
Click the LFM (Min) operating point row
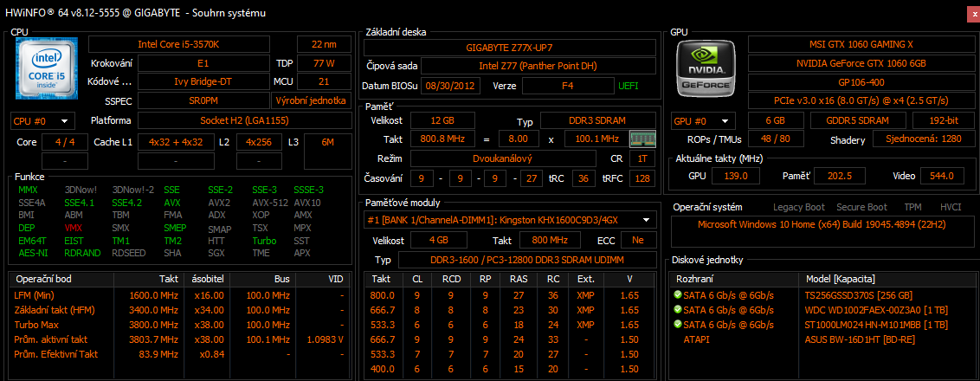point(178,294)
